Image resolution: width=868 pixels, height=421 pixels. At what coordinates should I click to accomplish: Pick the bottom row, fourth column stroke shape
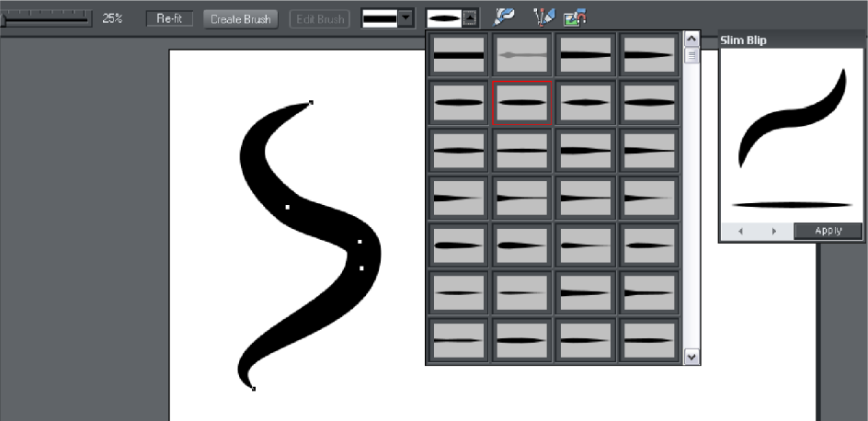(x=649, y=340)
